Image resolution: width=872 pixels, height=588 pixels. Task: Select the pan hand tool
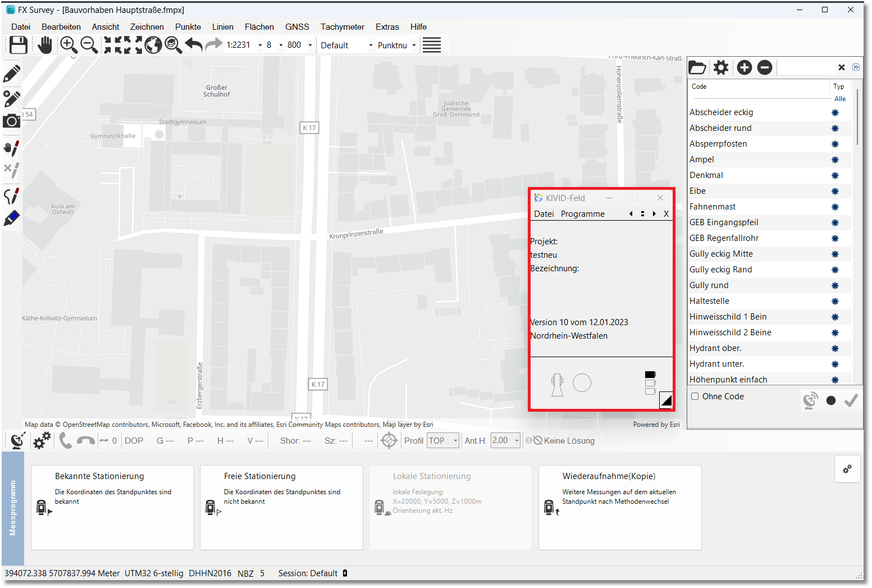[x=45, y=45]
